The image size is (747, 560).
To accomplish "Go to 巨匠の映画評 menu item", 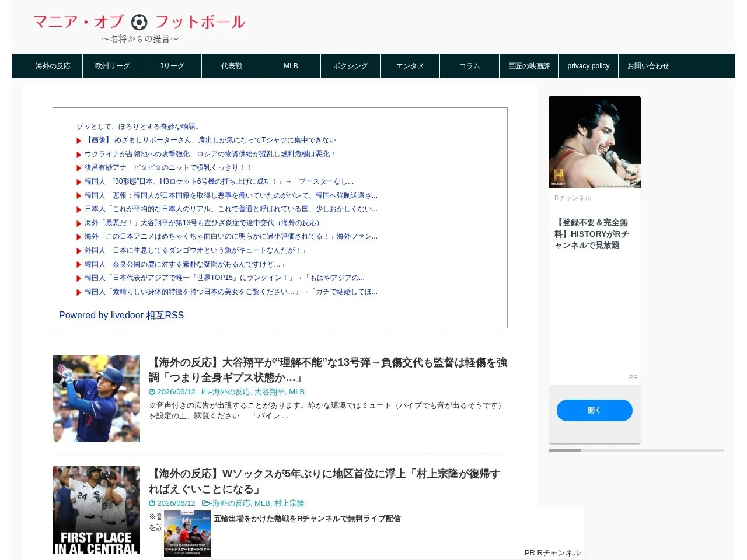I will (x=529, y=66).
